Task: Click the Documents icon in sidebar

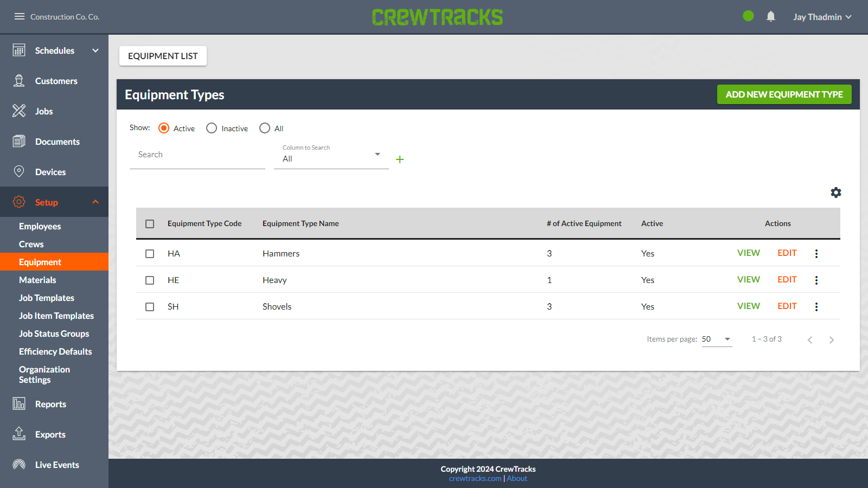Action: (x=19, y=142)
